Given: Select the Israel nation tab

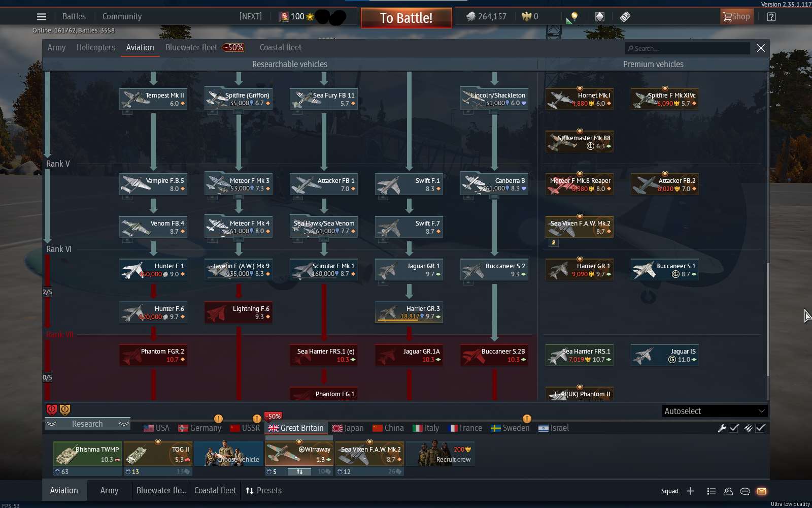Looking at the screenshot, I should pyautogui.click(x=554, y=428).
